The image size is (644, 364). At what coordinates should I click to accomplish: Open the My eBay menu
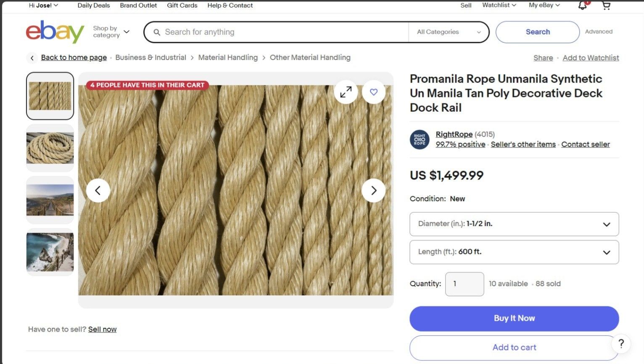click(x=544, y=5)
